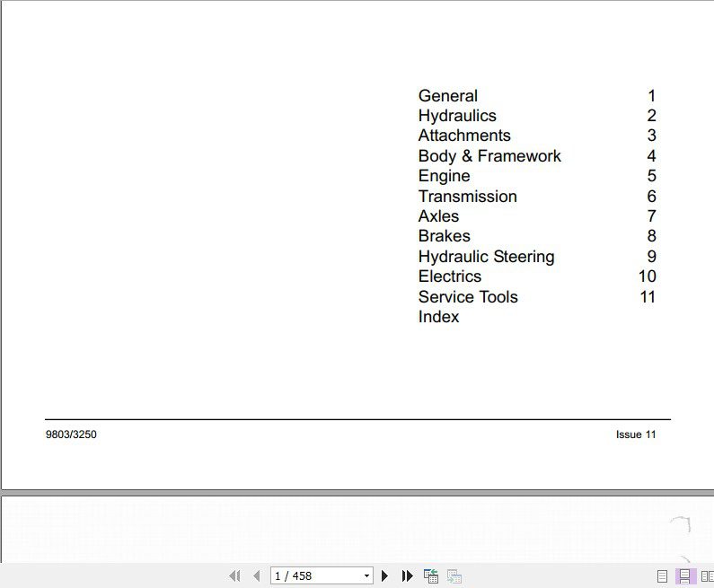Click the Axles section entry

(438, 216)
